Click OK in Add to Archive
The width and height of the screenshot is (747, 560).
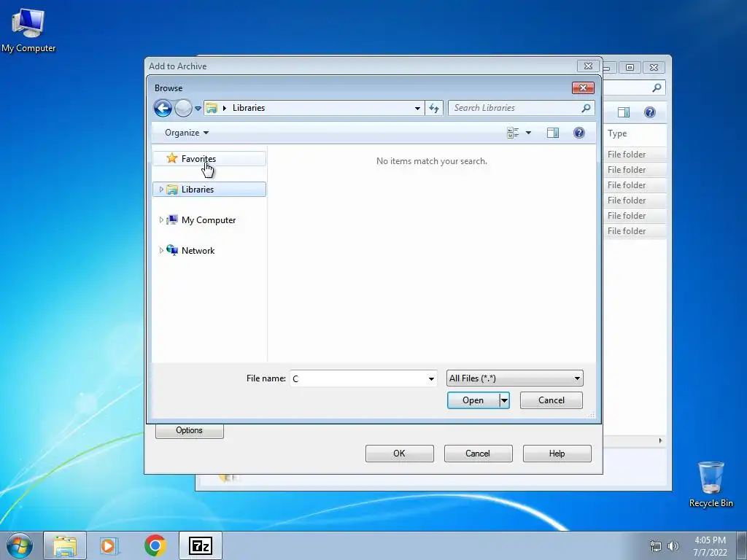tap(399, 454)
